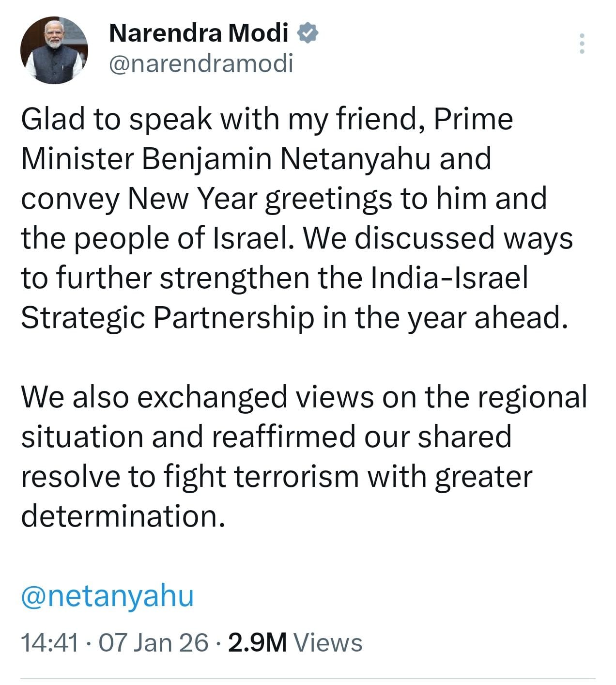The image size is (616, 685).
Task: Click the 14:41 post timestamp
Action: 49,643
